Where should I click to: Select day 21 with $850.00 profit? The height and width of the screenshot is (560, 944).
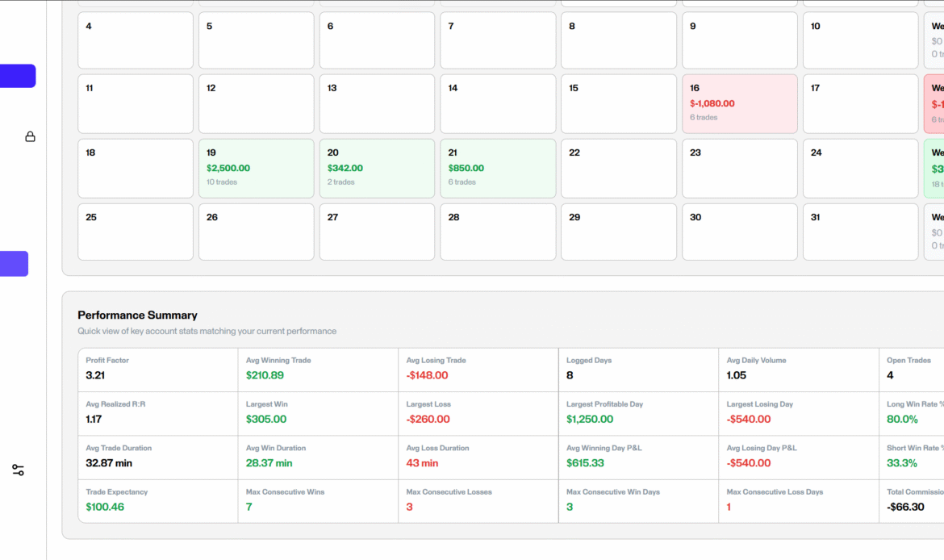(497, 169)
